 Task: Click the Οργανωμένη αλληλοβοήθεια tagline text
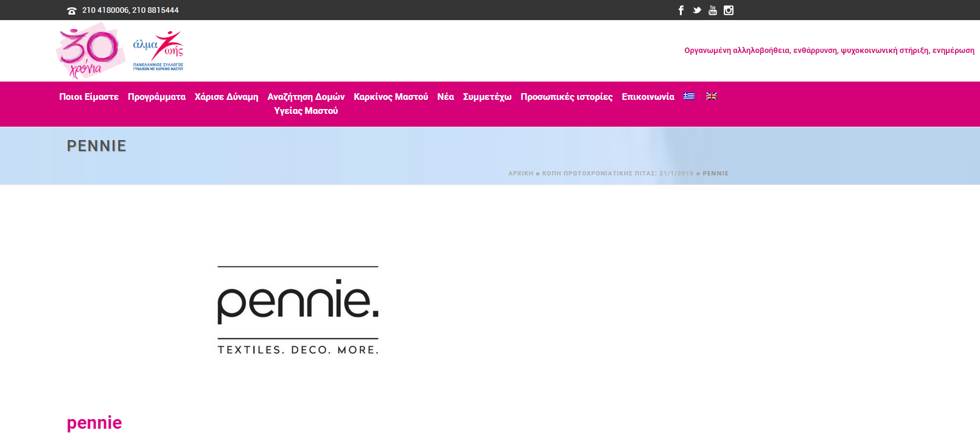pos(829,51)
